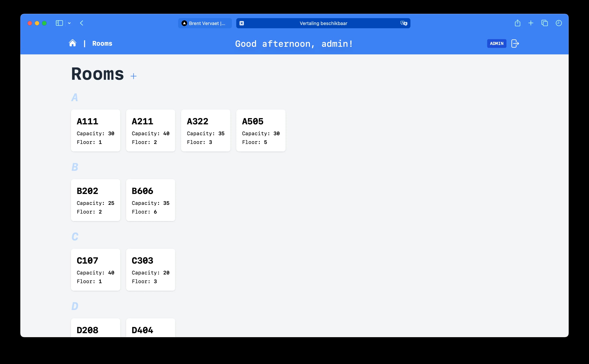Click the home icon in the navigation bar

point(73,43)
